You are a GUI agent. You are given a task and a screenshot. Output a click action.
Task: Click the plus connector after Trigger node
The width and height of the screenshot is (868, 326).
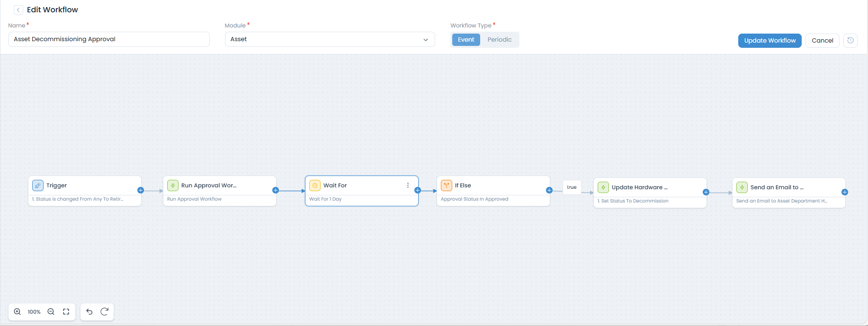(x=141, y=190)
